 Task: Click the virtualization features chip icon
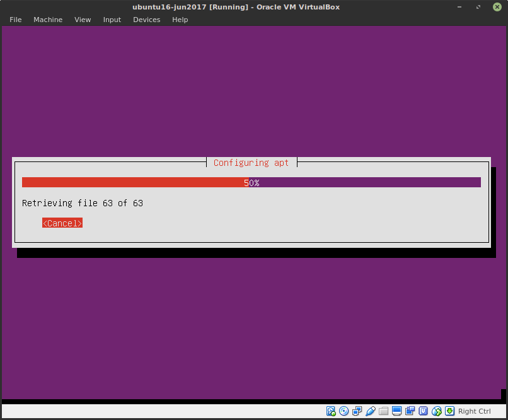[x=424, y=411]
